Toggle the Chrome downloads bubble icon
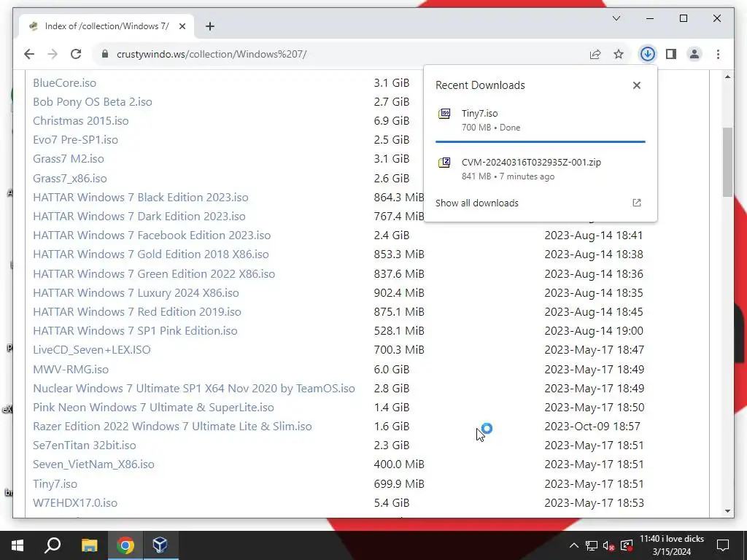The height and width of the screenshot is (560, 747). pyautogui.click(x=647, y=54)
